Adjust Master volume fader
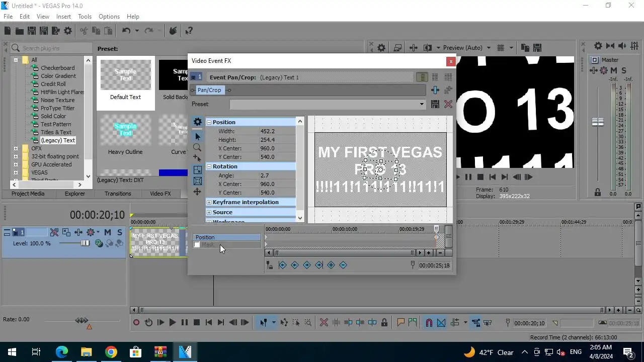Image resolution: width=644 pixels, height=362 pixels. (598, 122)
